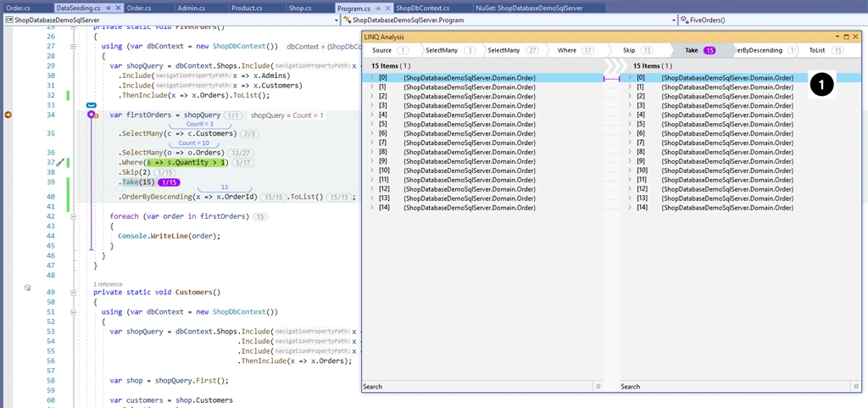868x408 pixels.
Task: Click the margin icon beside Customers() method
Action: tap(27, 288)
